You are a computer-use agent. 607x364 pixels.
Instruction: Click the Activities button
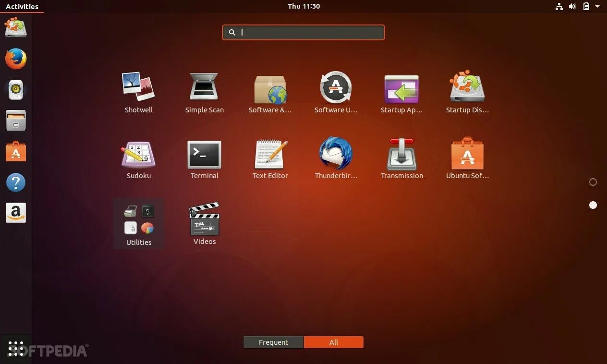[22, 6]
